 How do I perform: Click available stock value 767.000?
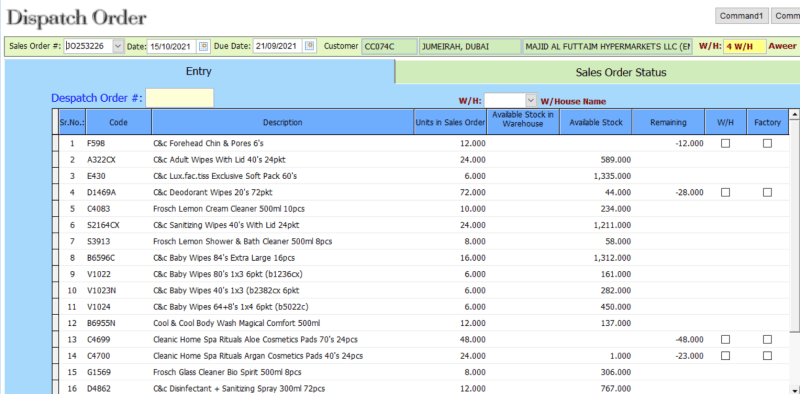click(617, 388)
